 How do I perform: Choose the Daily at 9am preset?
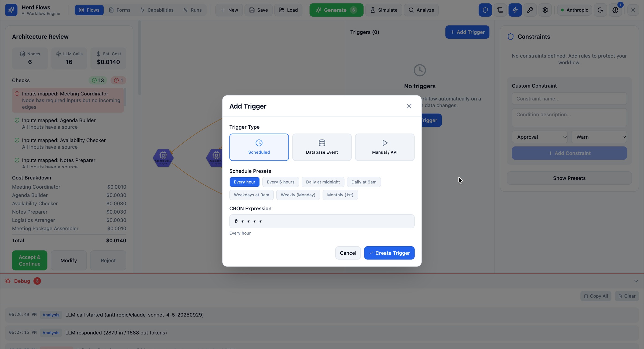[x=364, y=182]
